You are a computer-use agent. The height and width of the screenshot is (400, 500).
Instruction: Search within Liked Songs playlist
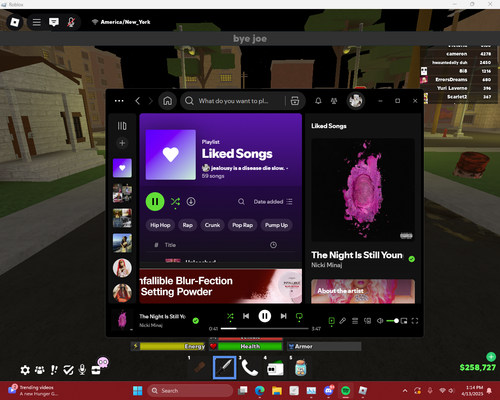[241, 202]
